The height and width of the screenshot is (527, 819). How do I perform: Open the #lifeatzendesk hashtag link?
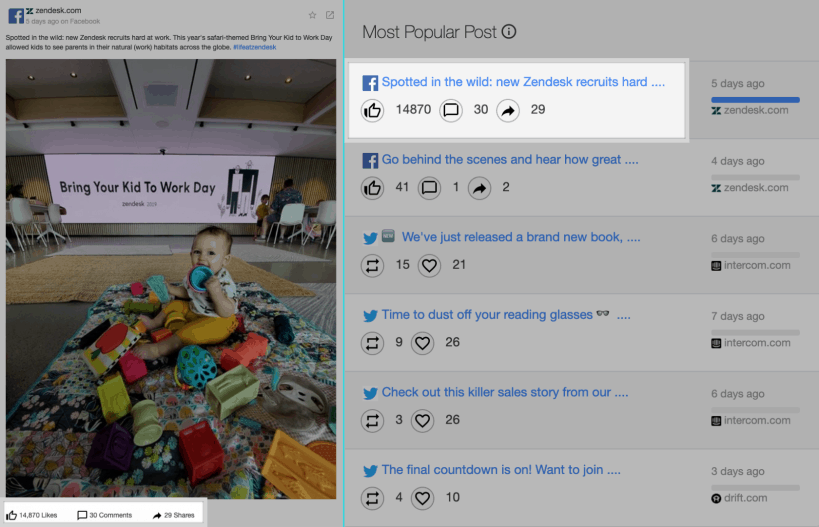click(255, 47)
